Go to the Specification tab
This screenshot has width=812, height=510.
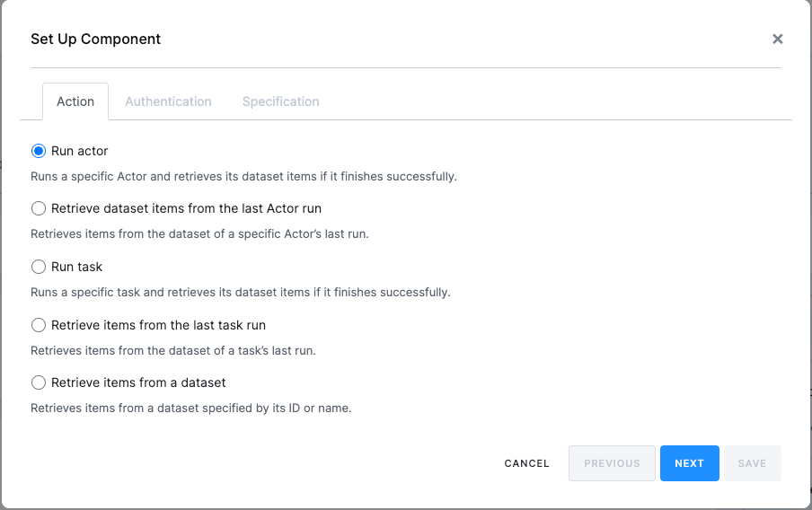(280, 101)
